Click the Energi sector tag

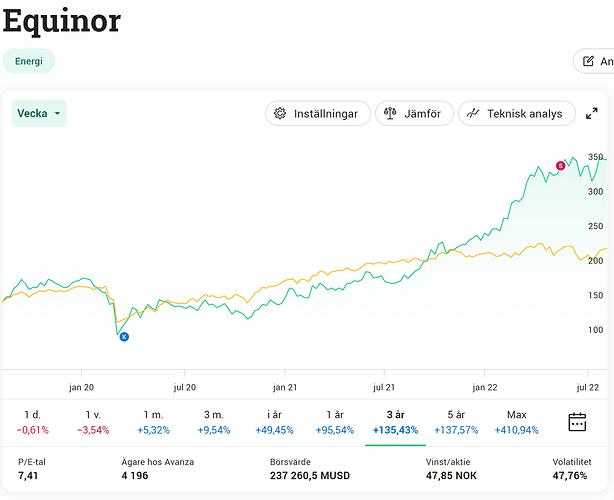[x=28, y=61]
